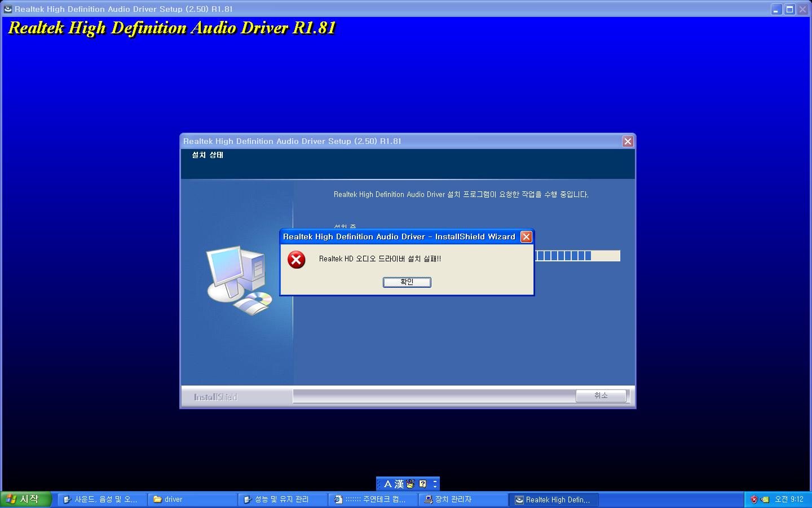Image resolution: width=812 pixels, height=508 pixels.
Task: Minimize the main Realtek setup window
Action: (x=776, y=10)
